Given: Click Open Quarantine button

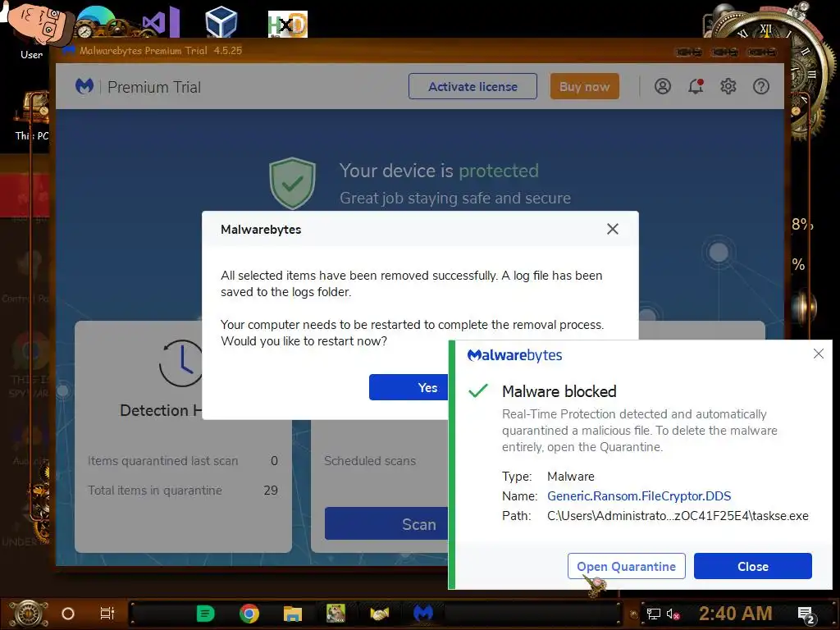Looking at the screenshot, I should [x=626, y=566].
